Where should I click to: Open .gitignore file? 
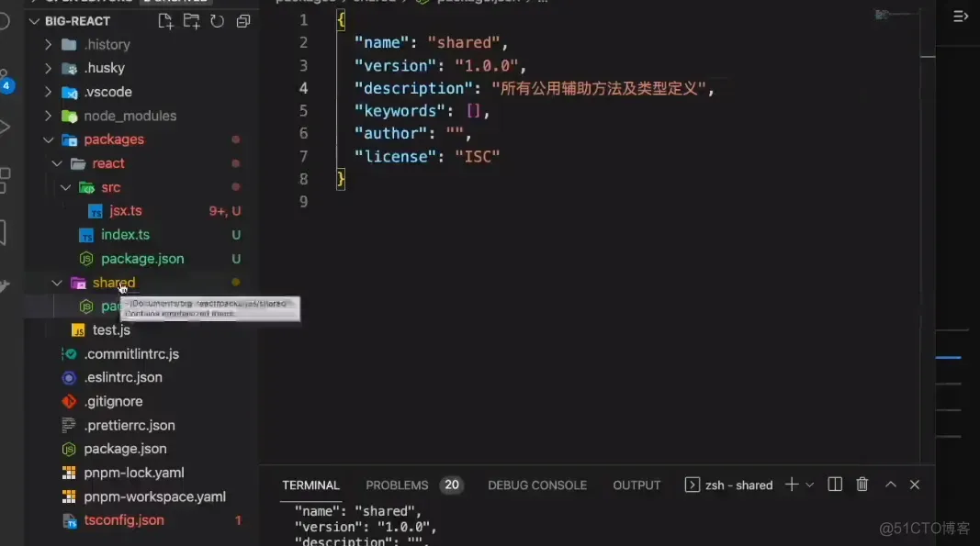pyautogui.click(x=113, y=401)
